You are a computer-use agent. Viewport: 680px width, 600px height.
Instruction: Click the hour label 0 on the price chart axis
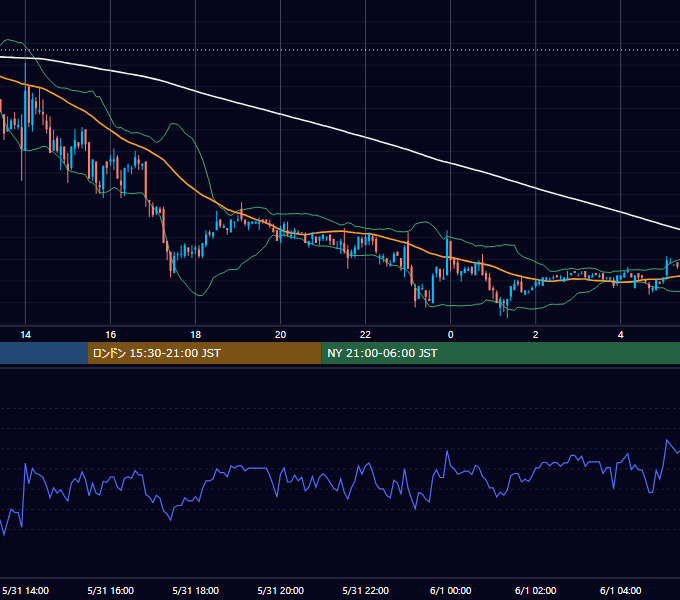click(451, 334)
